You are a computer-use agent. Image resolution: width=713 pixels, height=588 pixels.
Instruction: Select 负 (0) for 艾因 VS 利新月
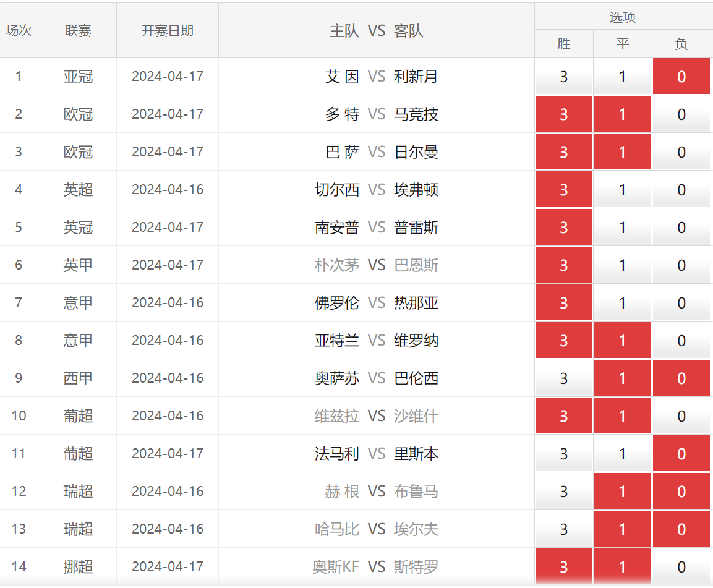(681, 77)
